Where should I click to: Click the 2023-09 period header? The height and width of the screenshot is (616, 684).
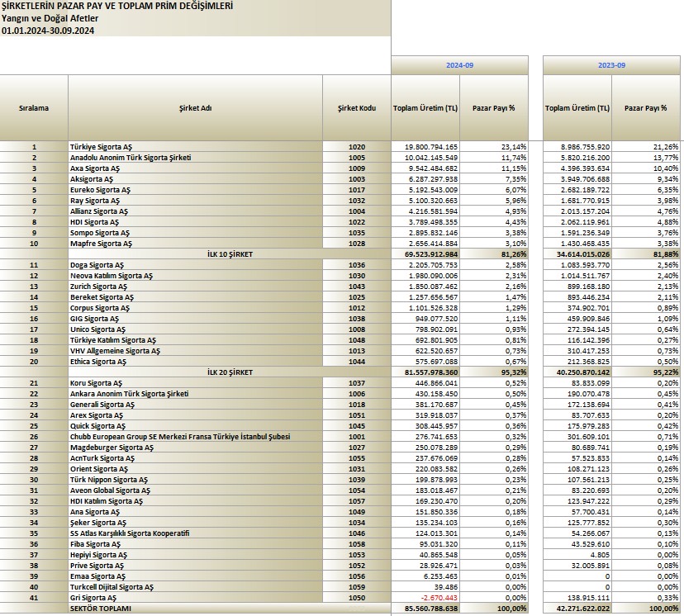[x=611, y=65]
